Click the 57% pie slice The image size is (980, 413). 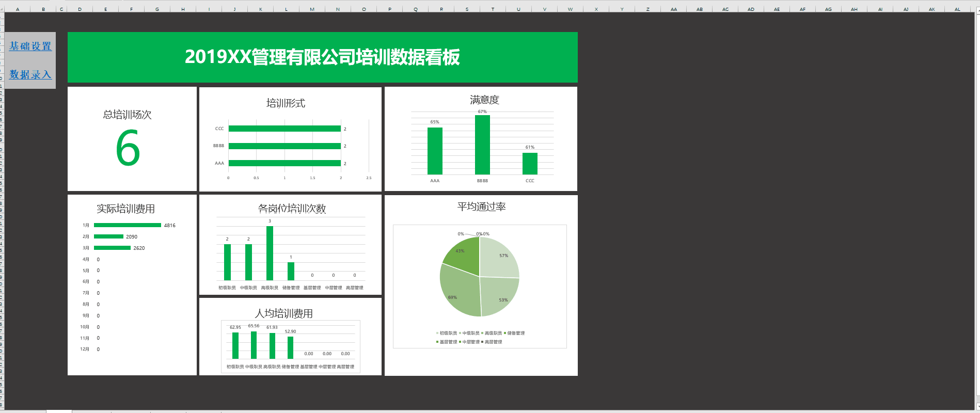tap(498, 257)
